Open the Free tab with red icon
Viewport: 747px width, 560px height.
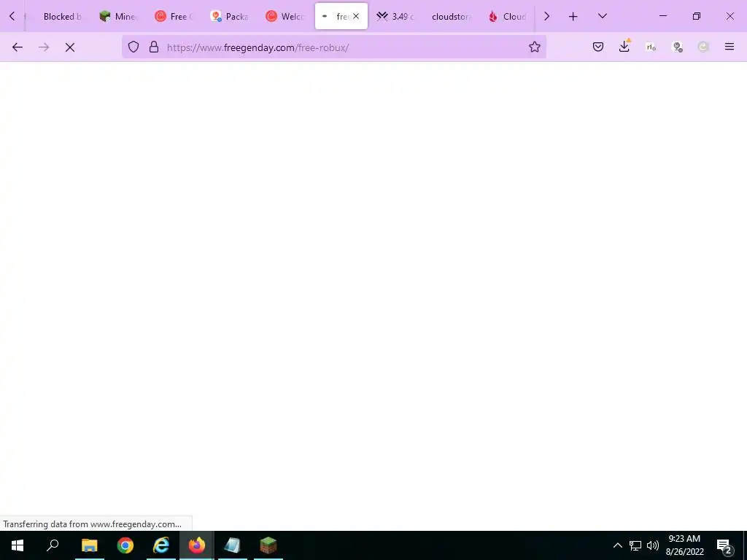coord(174,16)
